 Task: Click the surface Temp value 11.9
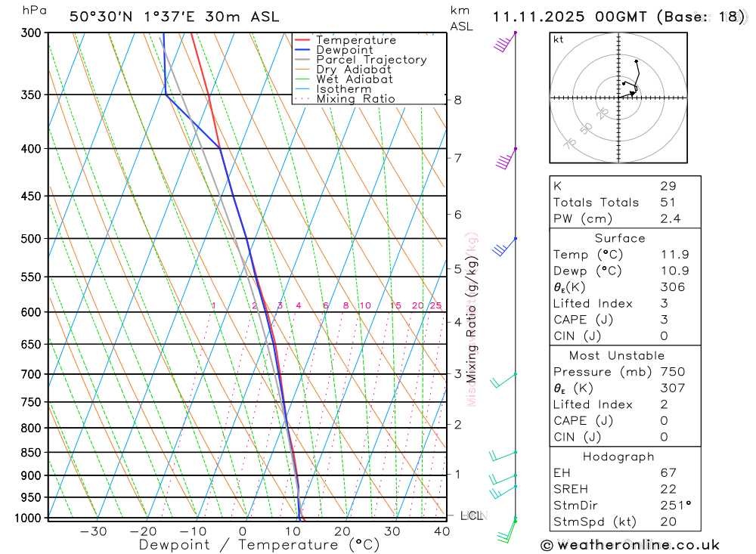675,255
